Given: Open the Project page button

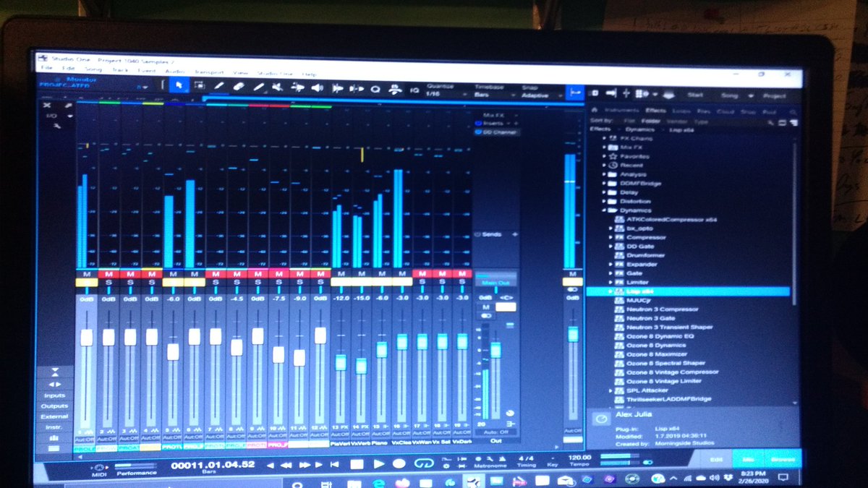Looking at the screenshot, I should (x=775, y=95).
